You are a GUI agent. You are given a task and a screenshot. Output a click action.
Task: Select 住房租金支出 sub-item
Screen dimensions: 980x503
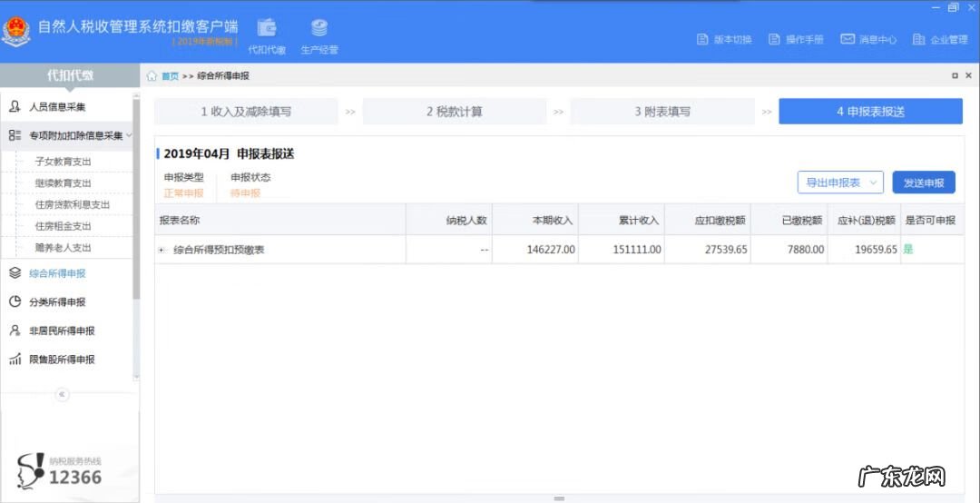click(64, 226)
